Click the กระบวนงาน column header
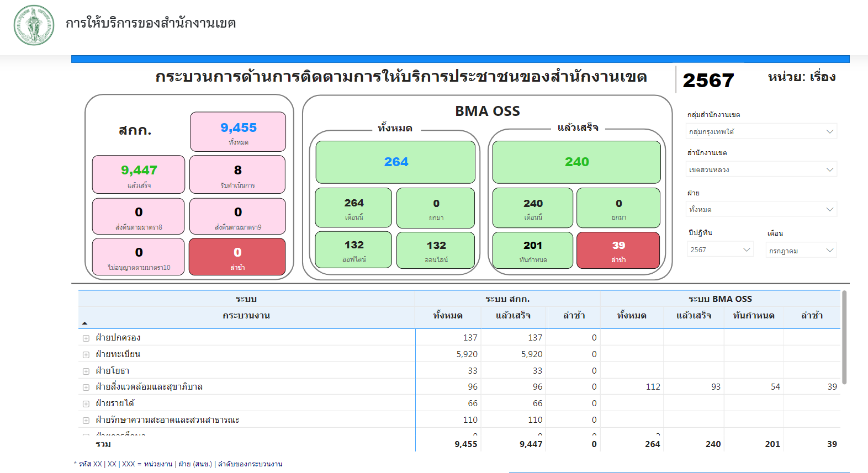Image resolution: width=868 pixels, height=473 pixels. point(246,316)
